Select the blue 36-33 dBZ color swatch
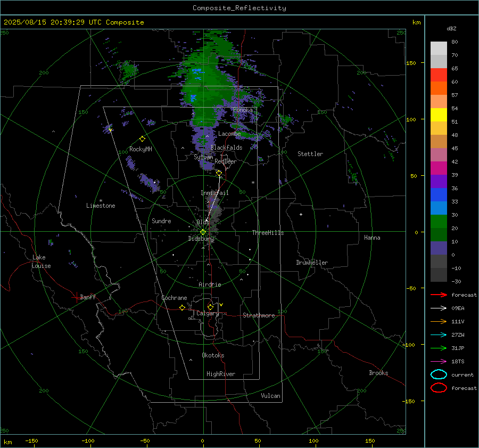Screen dimensions: 479x448 (x=439, y=195)
